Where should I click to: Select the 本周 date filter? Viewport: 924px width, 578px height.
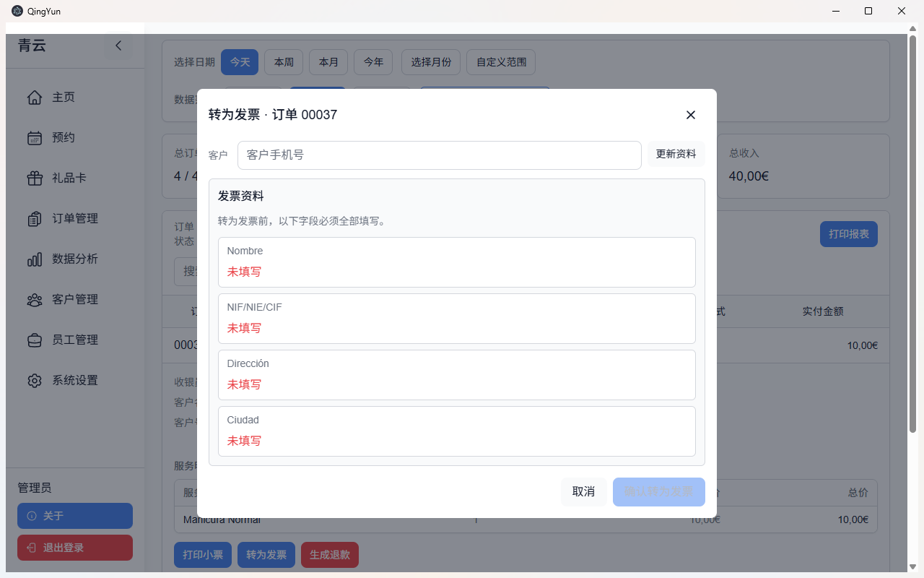tap(284, 62)
